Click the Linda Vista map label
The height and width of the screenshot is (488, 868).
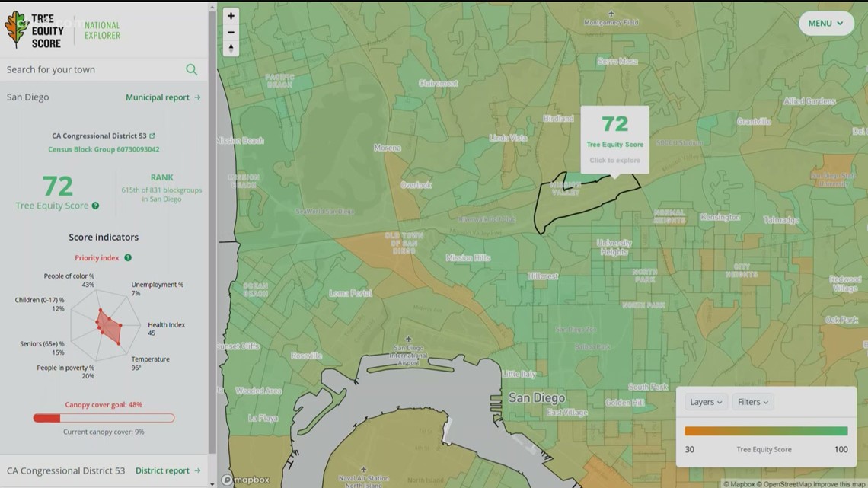pyautogui.click(x=508, y=138)
